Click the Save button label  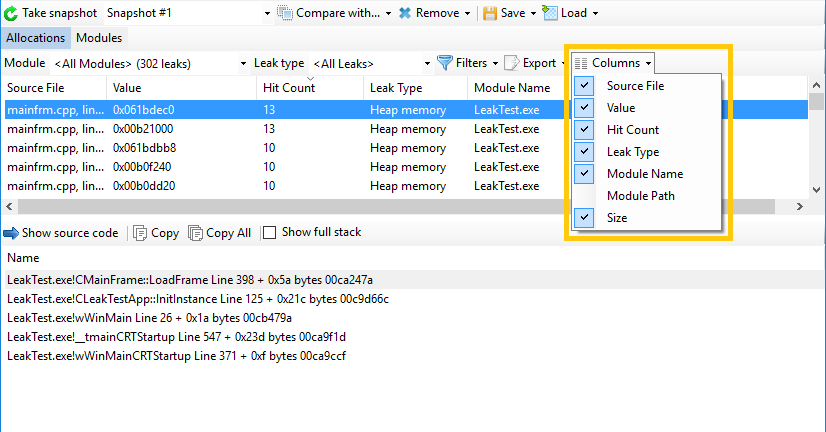tap(513, 13)
